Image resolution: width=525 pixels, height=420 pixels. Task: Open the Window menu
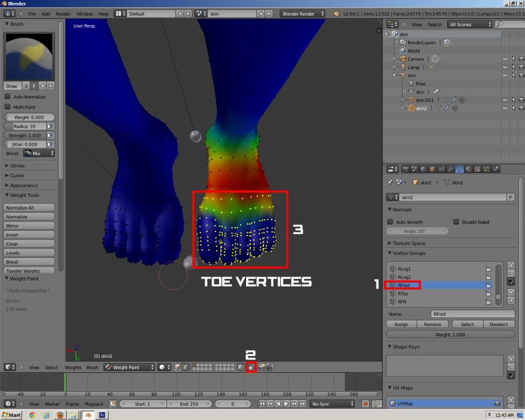click(x=85, y=14)
